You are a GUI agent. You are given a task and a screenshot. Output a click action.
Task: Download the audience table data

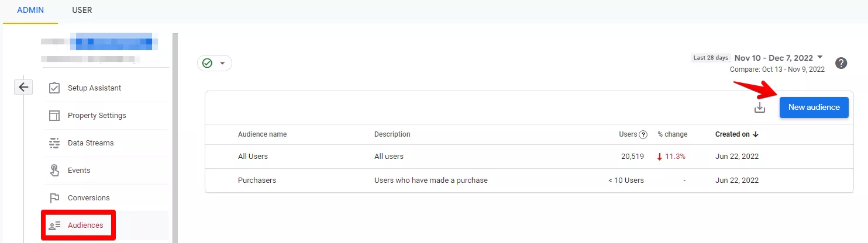pos(760,107)
